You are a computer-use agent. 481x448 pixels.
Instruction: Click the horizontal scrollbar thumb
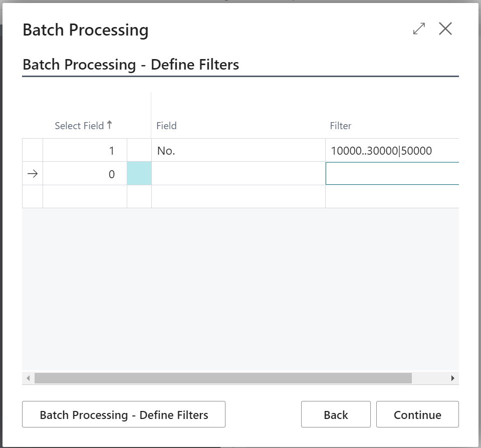pos(223,378)
